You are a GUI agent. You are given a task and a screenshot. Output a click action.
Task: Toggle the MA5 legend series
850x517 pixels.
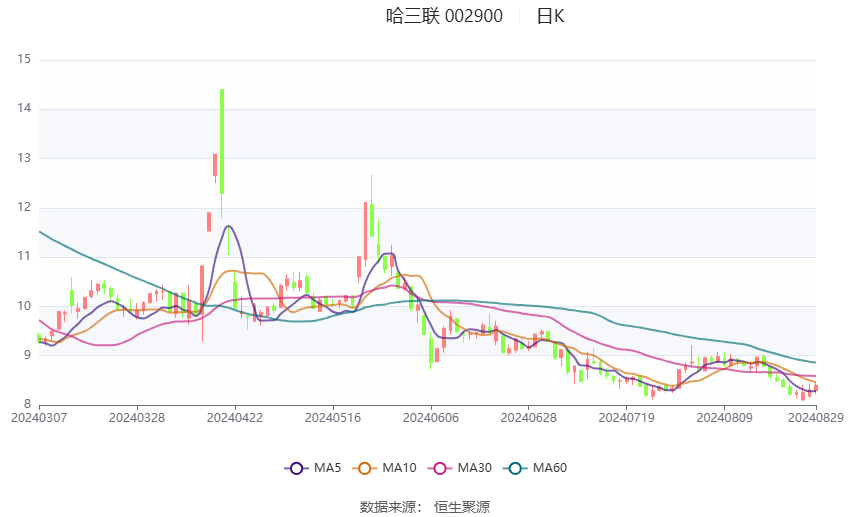coord(313,468)
